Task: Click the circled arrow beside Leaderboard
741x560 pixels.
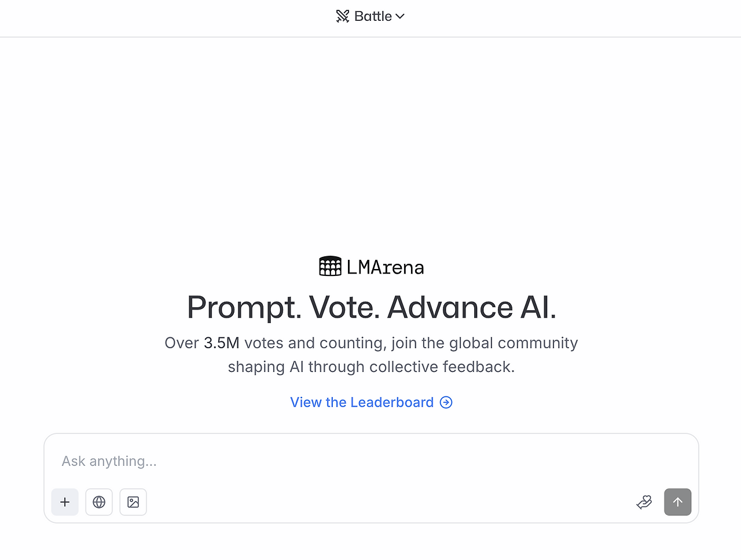Action: pos(446,402)
